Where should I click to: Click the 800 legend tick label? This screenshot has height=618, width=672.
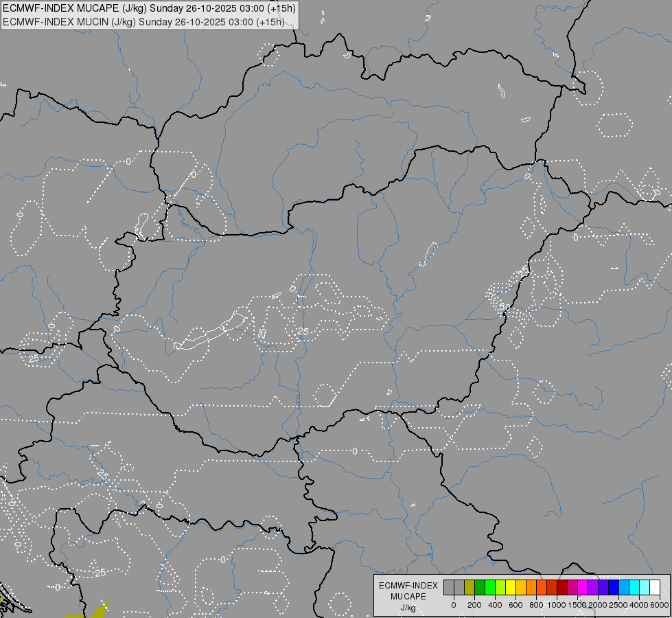tap(536, 605)
